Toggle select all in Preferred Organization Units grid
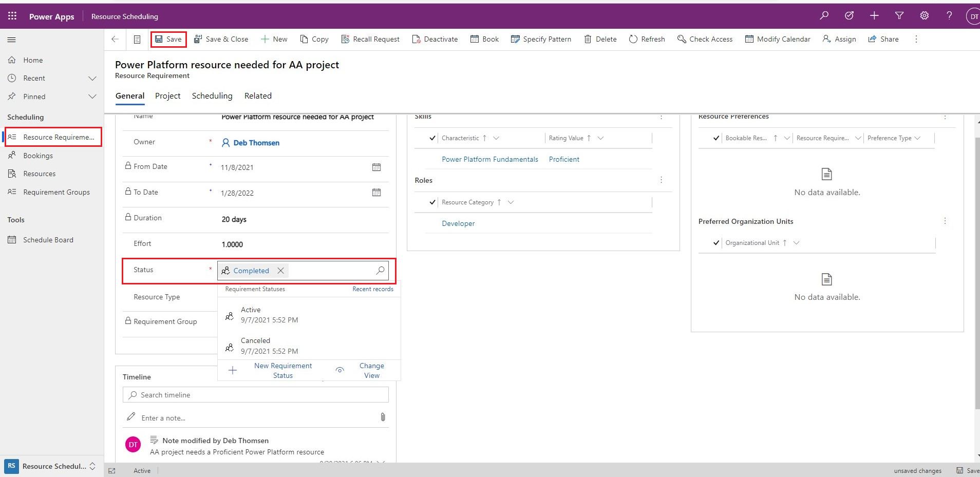The width and height of the screenshot is (980, 477). [x=716, y=243]
